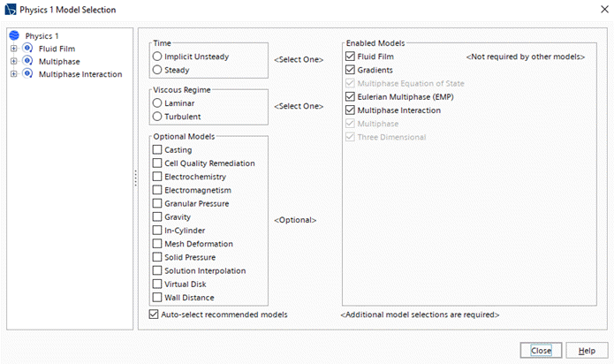Select the Implicit Unsteady time option

click(157, 57)
